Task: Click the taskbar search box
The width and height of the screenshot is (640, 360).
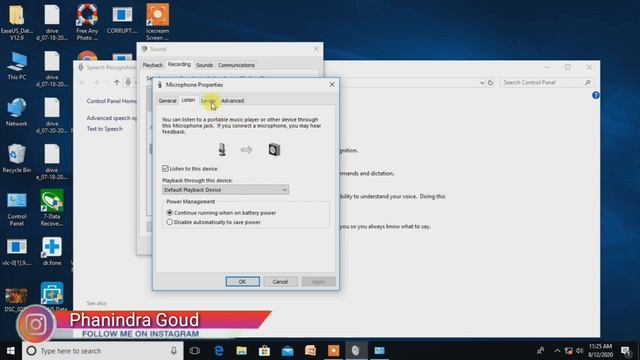Action: [102, 351]
